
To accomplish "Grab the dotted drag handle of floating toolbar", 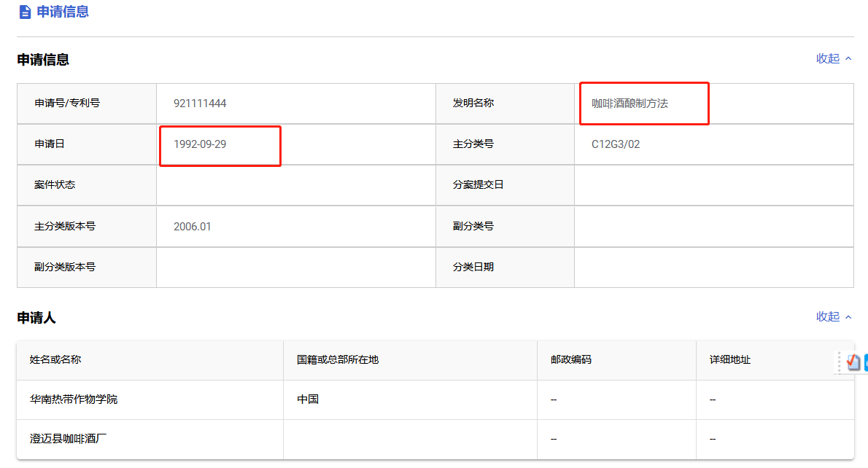I will pos(840,363).
